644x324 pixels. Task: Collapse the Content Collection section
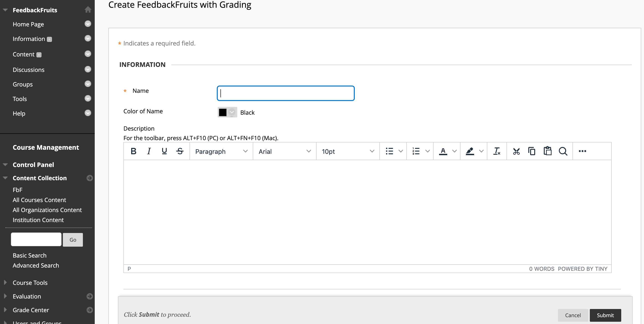click(5, 178)
